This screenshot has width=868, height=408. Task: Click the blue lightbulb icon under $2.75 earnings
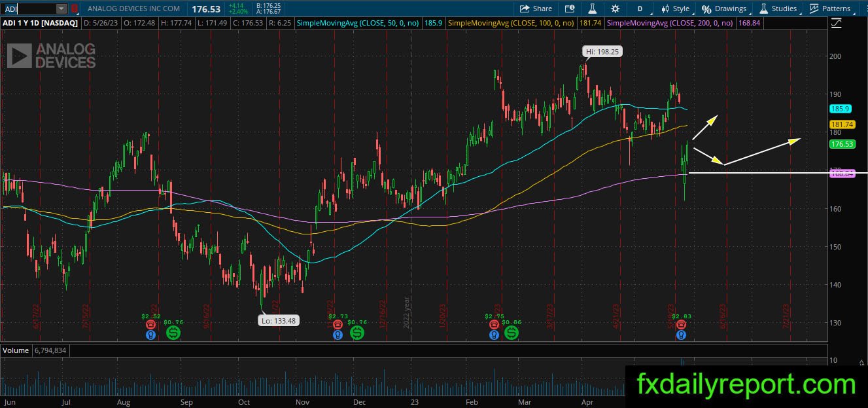pyautogui.click(x=494, y=335)
